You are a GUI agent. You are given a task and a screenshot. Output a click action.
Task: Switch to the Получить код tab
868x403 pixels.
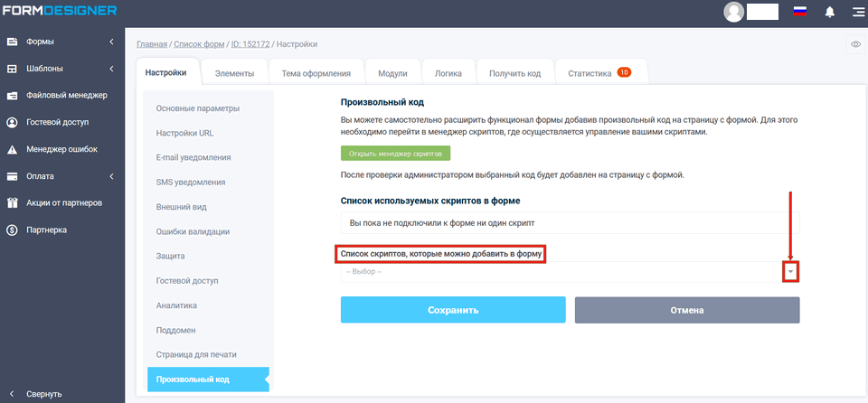(x=514, y=73)
